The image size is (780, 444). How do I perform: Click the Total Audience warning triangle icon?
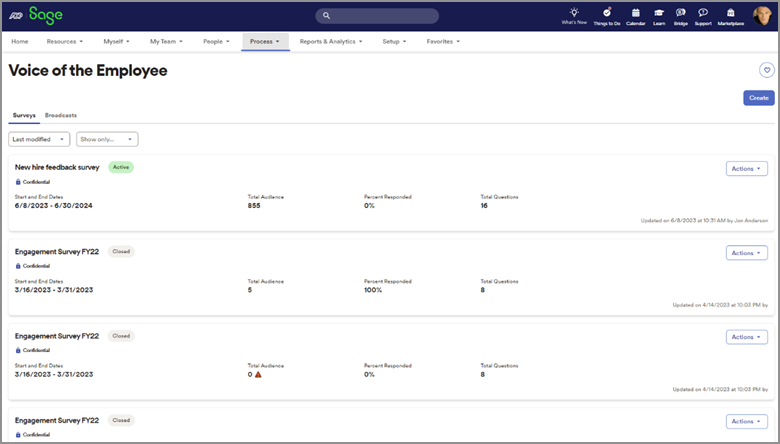[x=258, y=374]
